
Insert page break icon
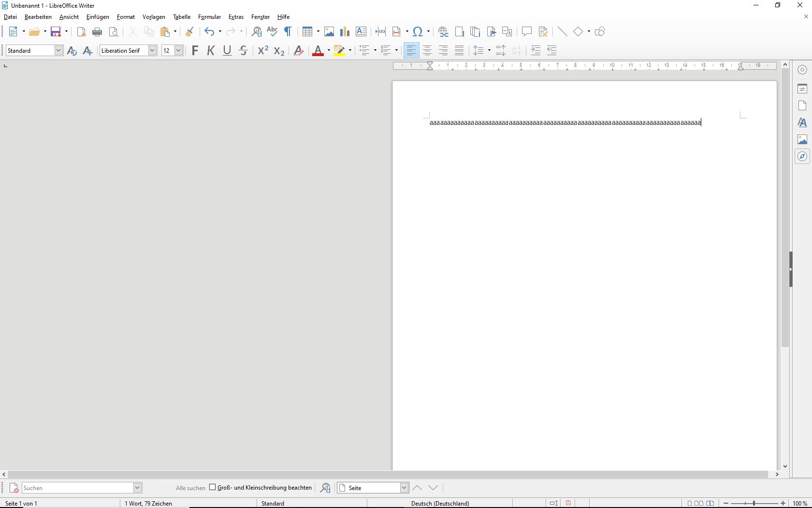pos(381,32)
